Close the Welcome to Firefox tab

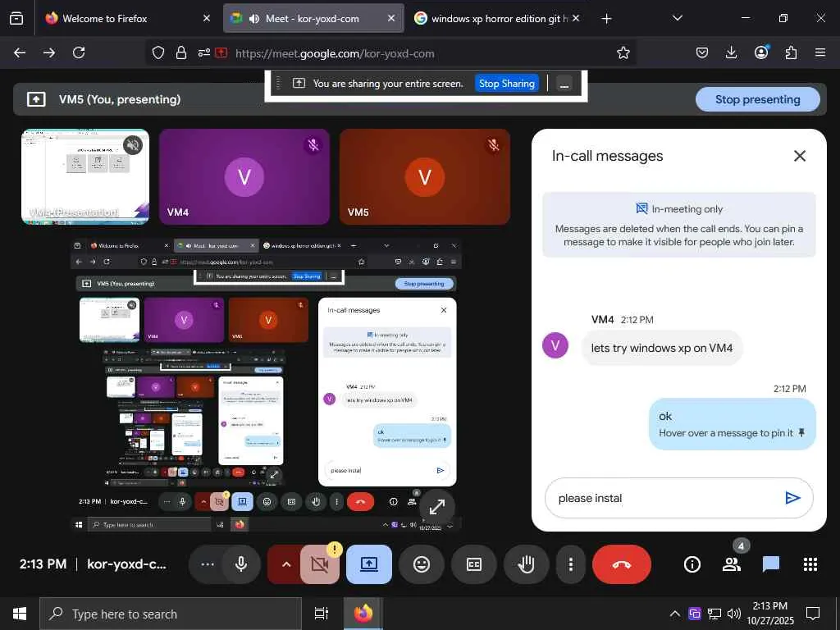[x=207, y=18]
